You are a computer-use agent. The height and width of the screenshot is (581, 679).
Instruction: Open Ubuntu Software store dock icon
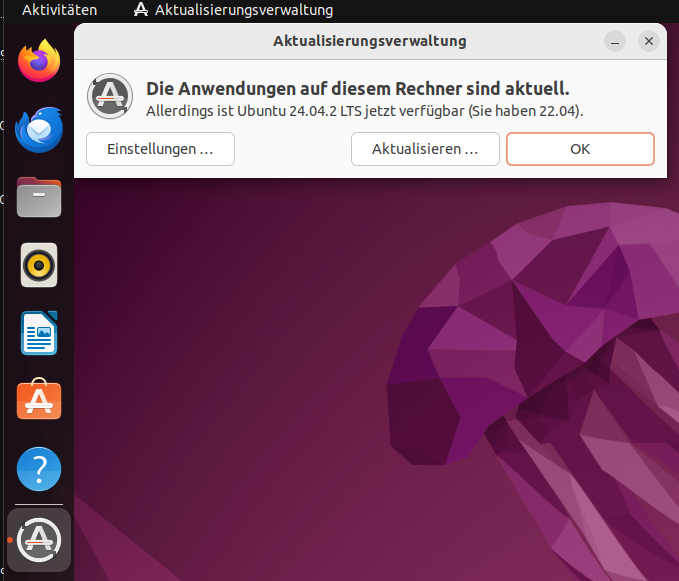tap(39, 399)
